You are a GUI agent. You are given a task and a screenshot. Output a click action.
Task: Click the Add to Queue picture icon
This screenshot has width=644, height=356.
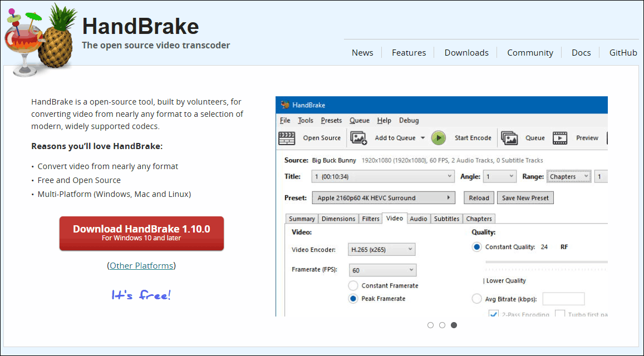coord(358,138)
